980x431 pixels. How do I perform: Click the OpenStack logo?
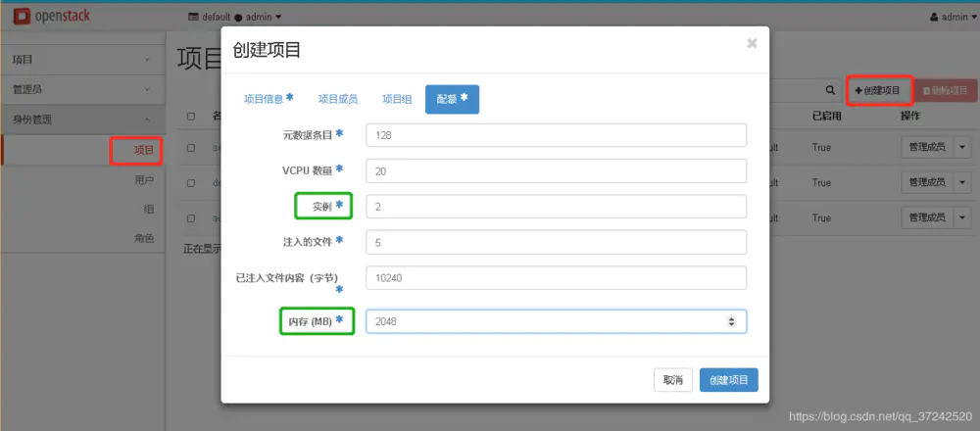52,17
